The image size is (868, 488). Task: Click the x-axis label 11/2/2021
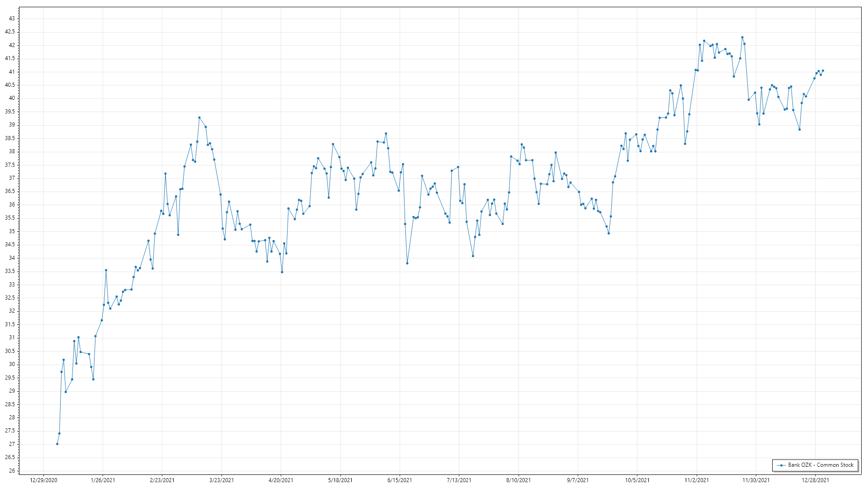[x=697, y=480]
